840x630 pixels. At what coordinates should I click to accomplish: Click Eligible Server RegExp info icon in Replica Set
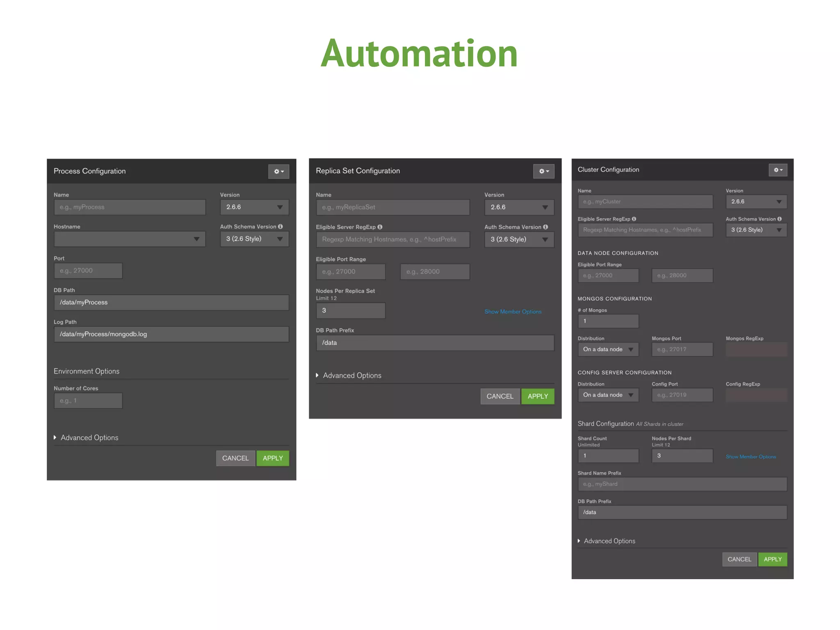point(380,227)
